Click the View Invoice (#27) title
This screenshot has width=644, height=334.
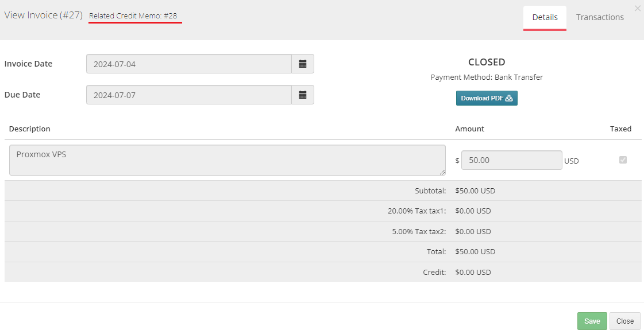44,15
